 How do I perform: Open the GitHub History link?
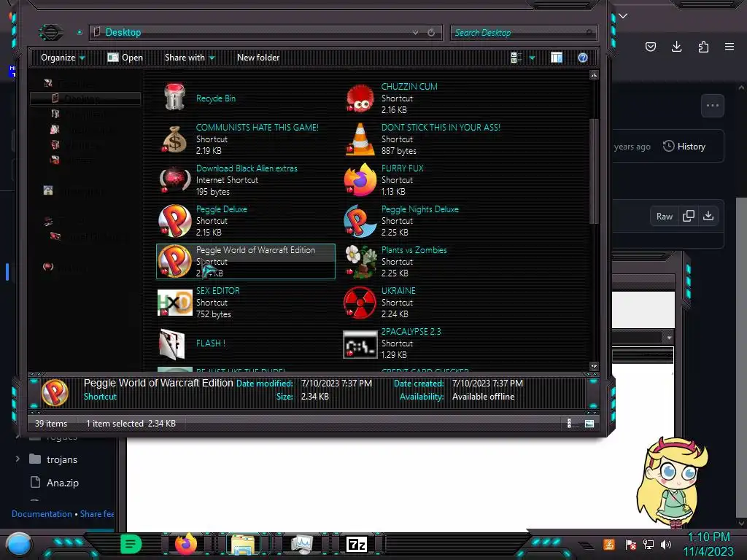[684, 146]
